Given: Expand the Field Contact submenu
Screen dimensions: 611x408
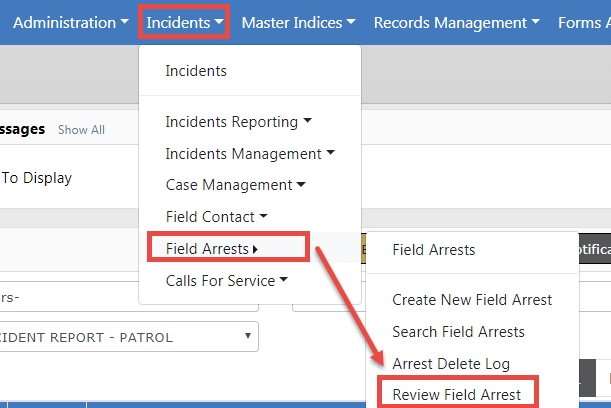Looking at the screenshot, I should pos(216,216).
